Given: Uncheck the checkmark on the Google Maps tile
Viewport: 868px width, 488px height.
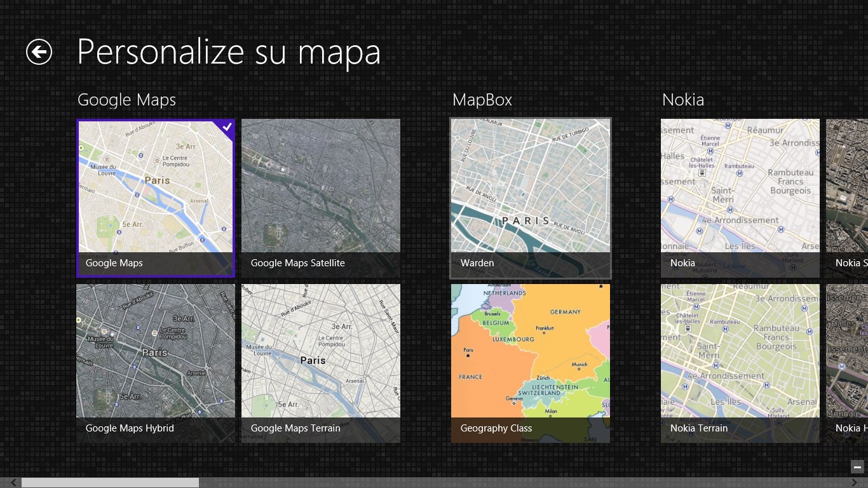Looking at the screenshot, I should pos(227,127).
